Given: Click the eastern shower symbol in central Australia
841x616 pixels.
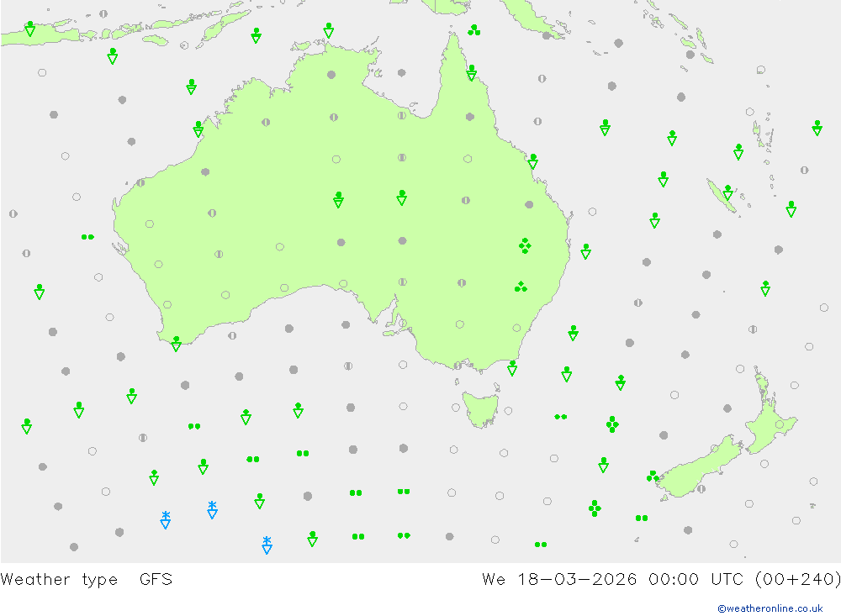Looking at the screenshot, I should point(402,197).
